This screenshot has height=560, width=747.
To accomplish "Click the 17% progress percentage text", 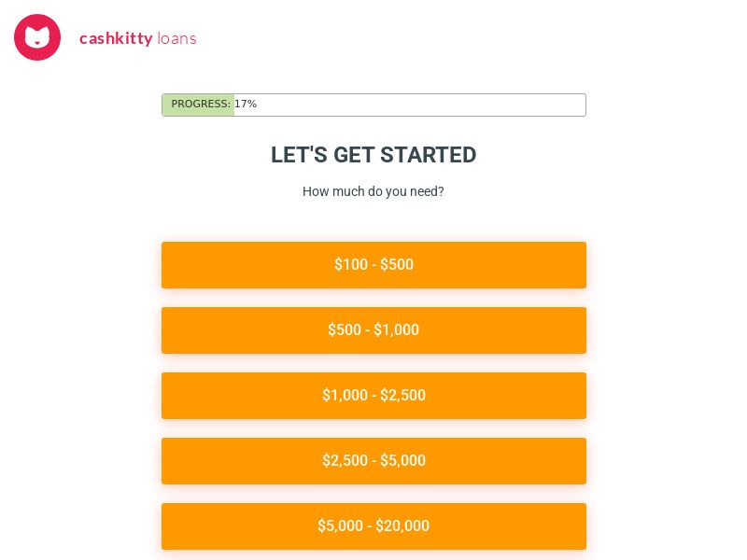I will [x=246, y=105].
